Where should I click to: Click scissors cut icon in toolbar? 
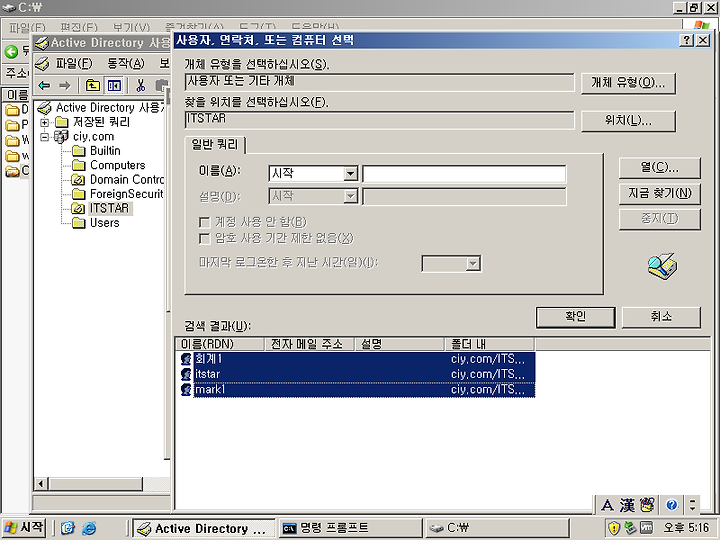[141, 85]
